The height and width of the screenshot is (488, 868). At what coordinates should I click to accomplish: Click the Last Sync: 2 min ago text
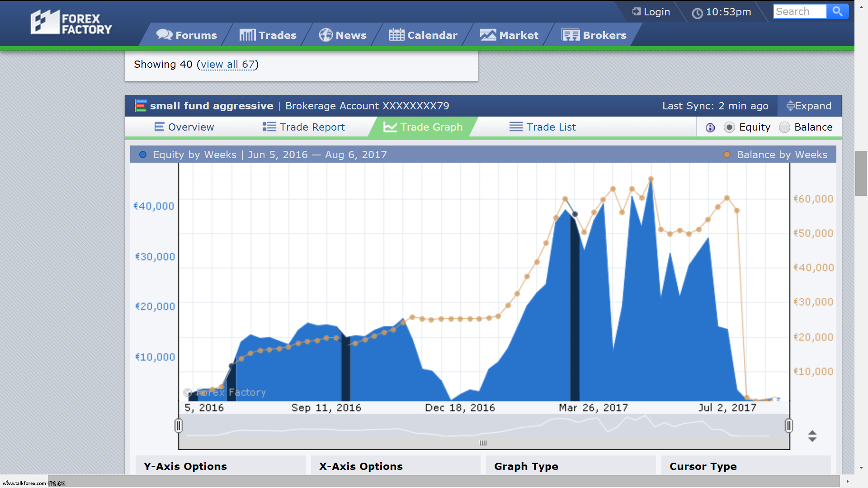click(x=715, y=106)
